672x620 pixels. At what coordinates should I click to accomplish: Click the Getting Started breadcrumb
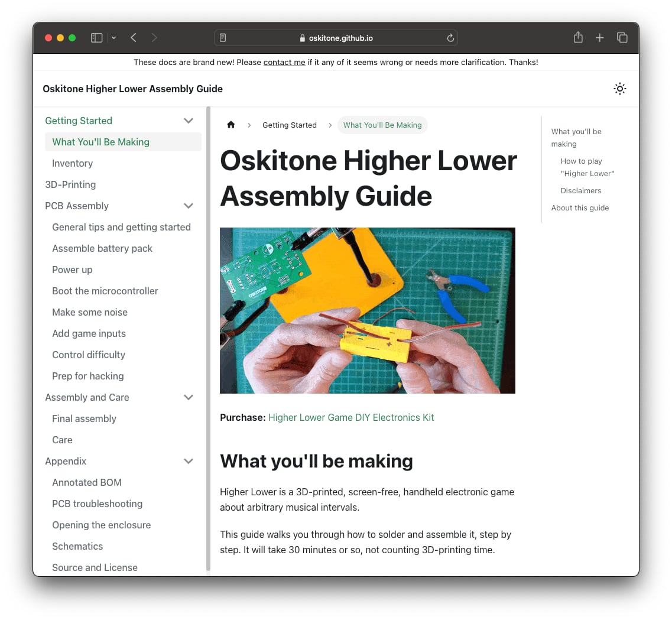(290, 125)
